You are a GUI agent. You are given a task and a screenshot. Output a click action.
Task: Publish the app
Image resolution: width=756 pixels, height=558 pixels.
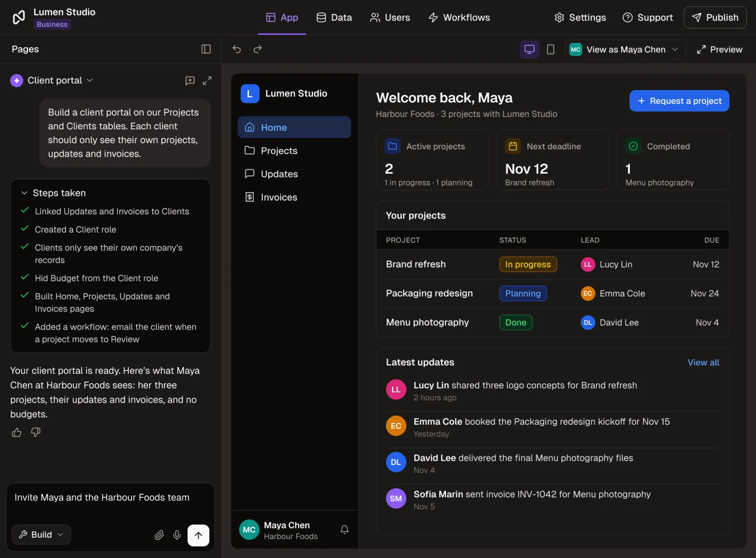pyautogui.click(x=715, y=17)
